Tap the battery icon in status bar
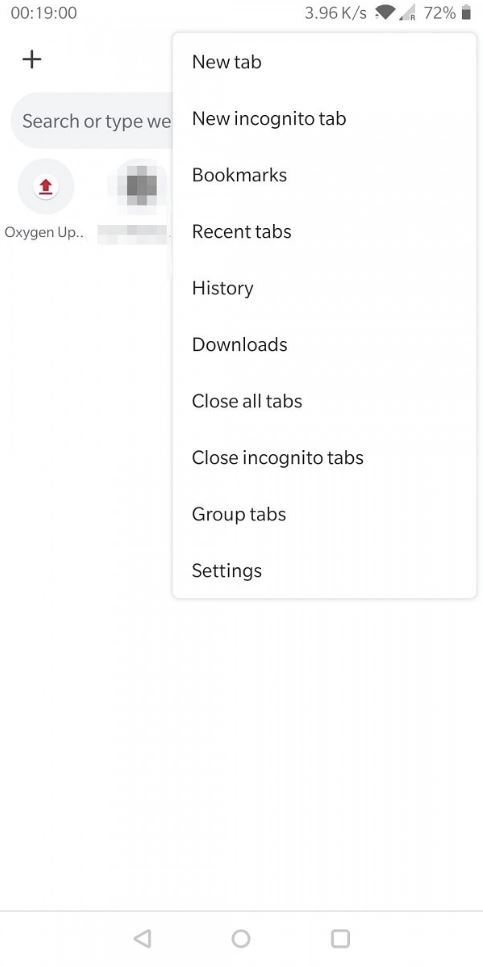483x967 pixels. click(x=466, y=13)
